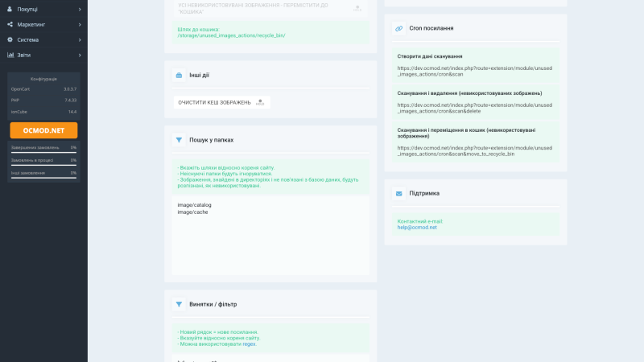Click the Замовлень в процесі progress bar
This screenshot has height=362, width=644.
[x=43, y=165]
